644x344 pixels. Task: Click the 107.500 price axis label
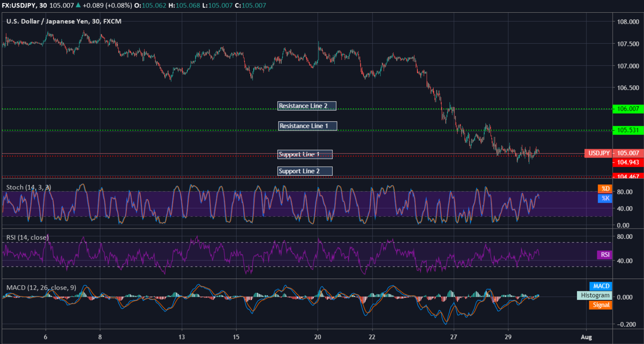(x=628, y=44)
